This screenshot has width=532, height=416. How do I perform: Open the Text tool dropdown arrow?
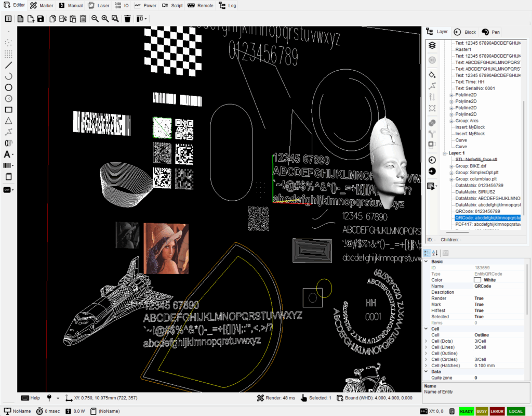pyautogui.click(x=12, y=154)
